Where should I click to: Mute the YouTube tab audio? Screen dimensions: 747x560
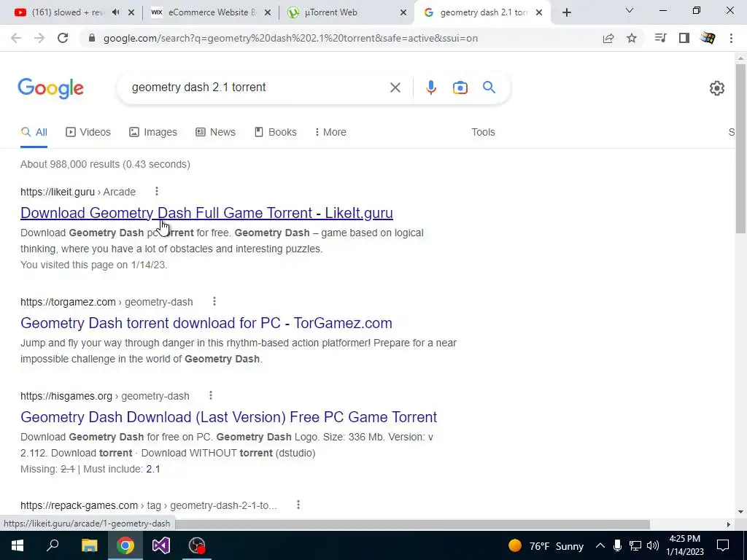click(115, 12)
